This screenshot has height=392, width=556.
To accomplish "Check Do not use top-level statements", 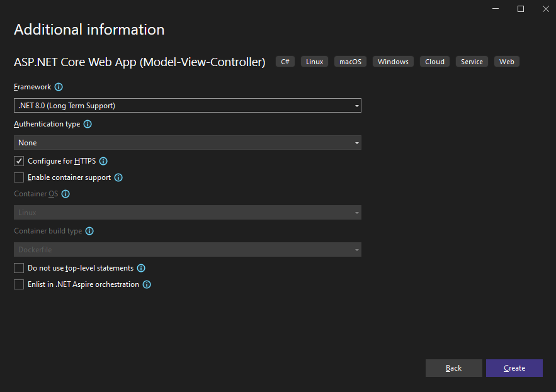I will (x=19, y=268).
